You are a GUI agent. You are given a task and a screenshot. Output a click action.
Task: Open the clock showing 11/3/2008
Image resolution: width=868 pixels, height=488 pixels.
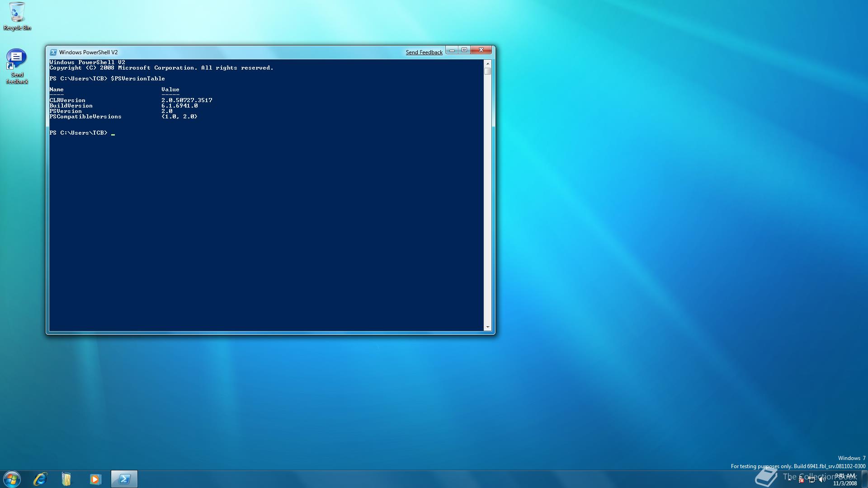[x=844, y=479]
